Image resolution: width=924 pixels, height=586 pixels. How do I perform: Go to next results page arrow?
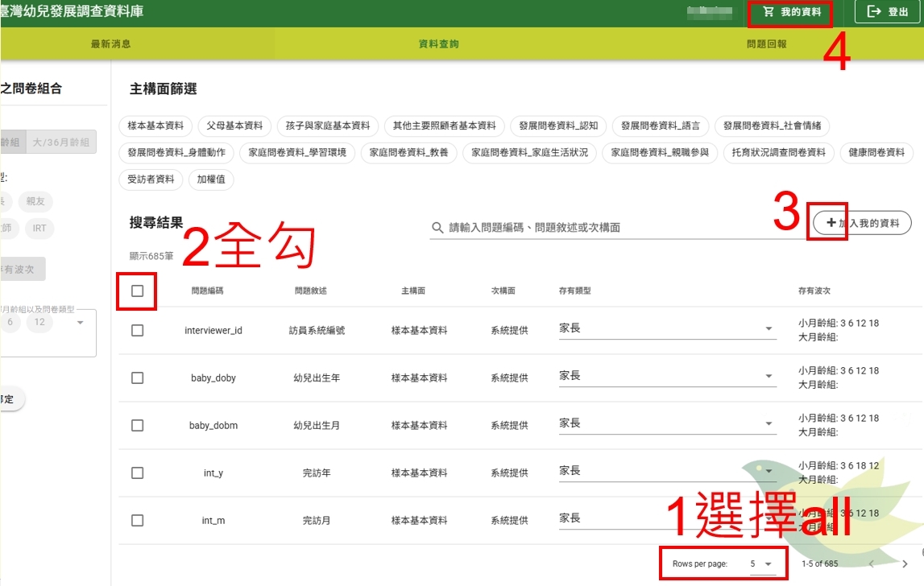coord(905,564)
